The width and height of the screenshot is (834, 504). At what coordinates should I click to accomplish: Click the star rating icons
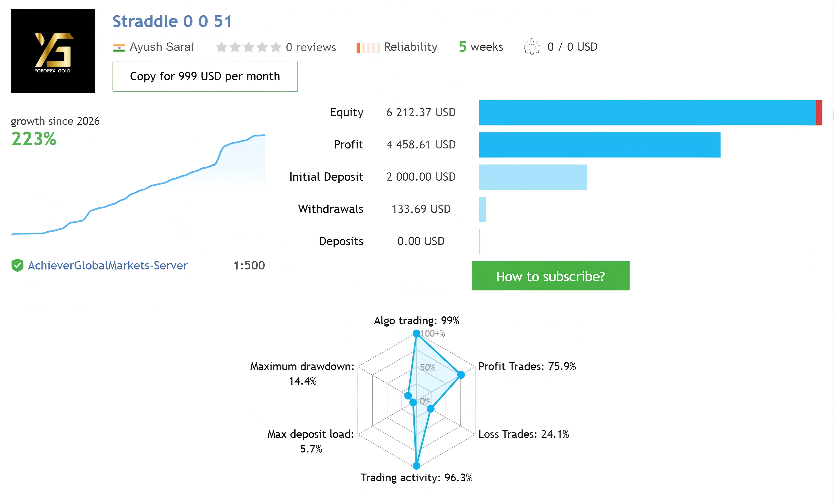coord(248,47)
